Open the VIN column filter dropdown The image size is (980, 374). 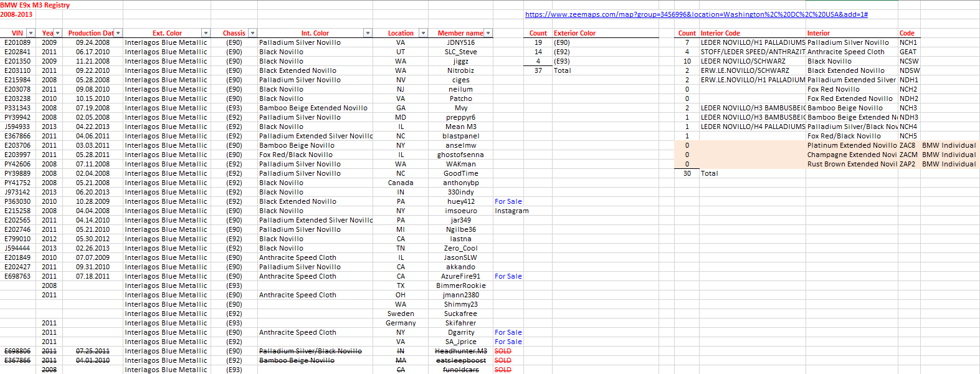point(31,33)
